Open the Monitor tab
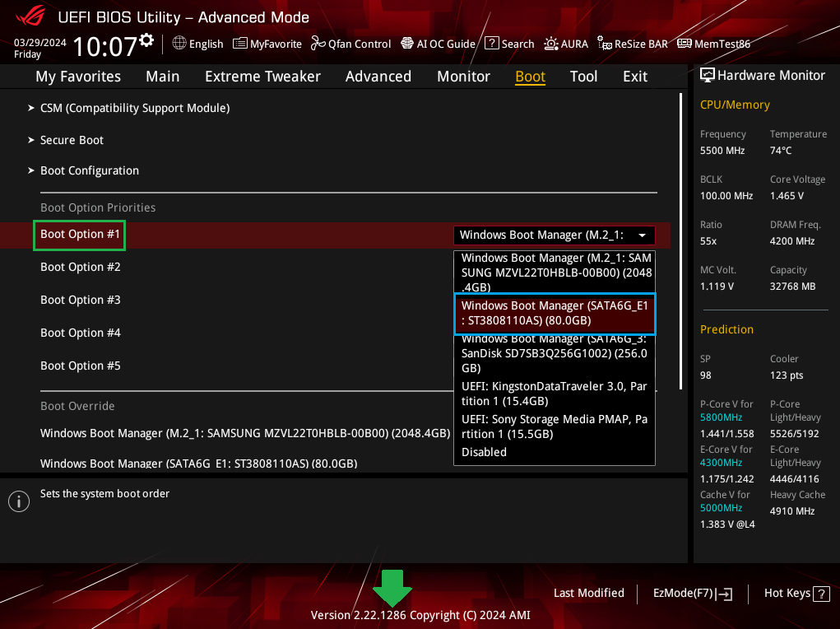This screenshot has height=629, width=840. click(463, 76)
